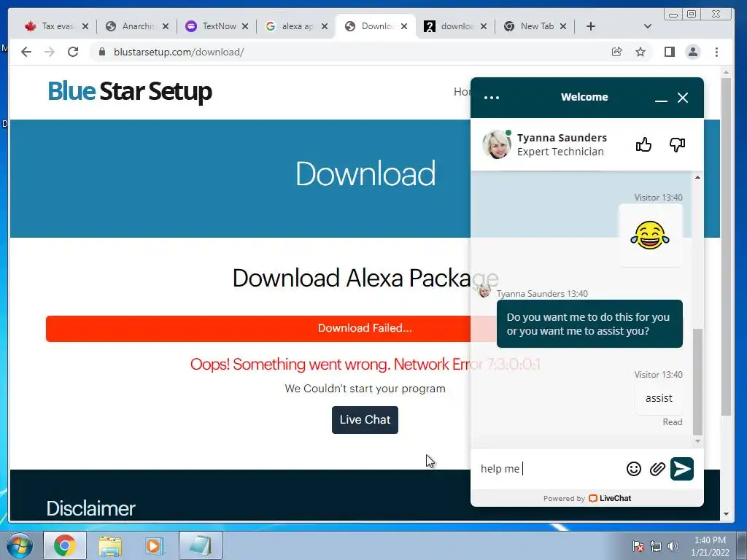Click the chat conversation scrollbar thumb
The image size is (747, 560).
[x=697, y=381]
